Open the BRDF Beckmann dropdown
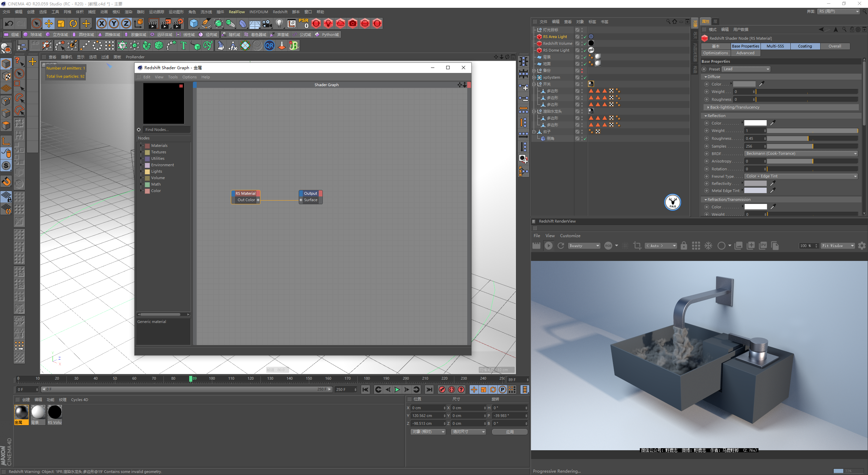The image size is (868, 475). click(801, 154)
